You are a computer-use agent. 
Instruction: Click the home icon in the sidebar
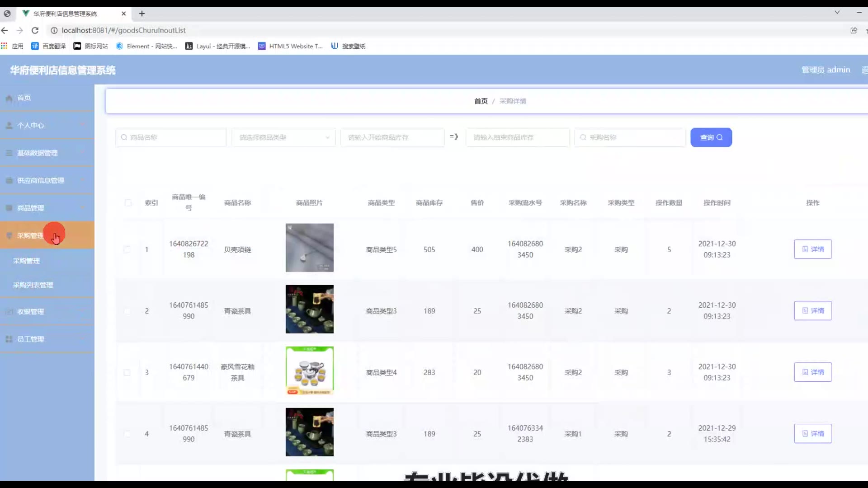9,99
